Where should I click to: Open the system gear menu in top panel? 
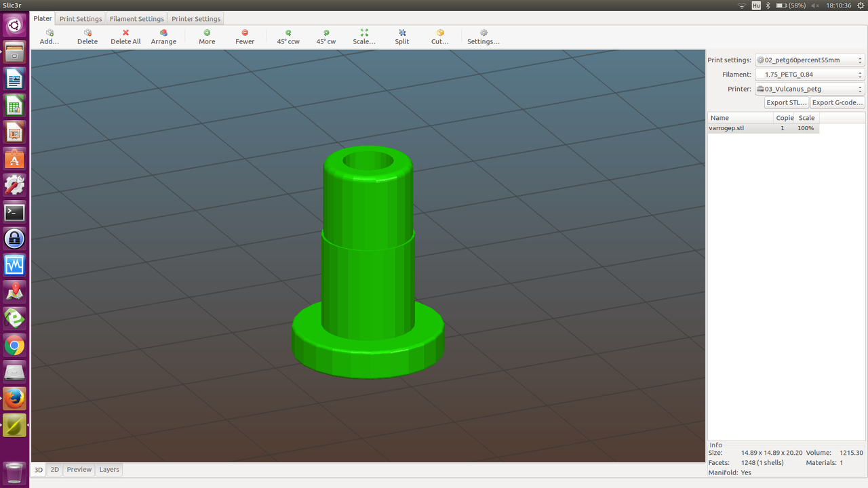(x=861, y=5)
